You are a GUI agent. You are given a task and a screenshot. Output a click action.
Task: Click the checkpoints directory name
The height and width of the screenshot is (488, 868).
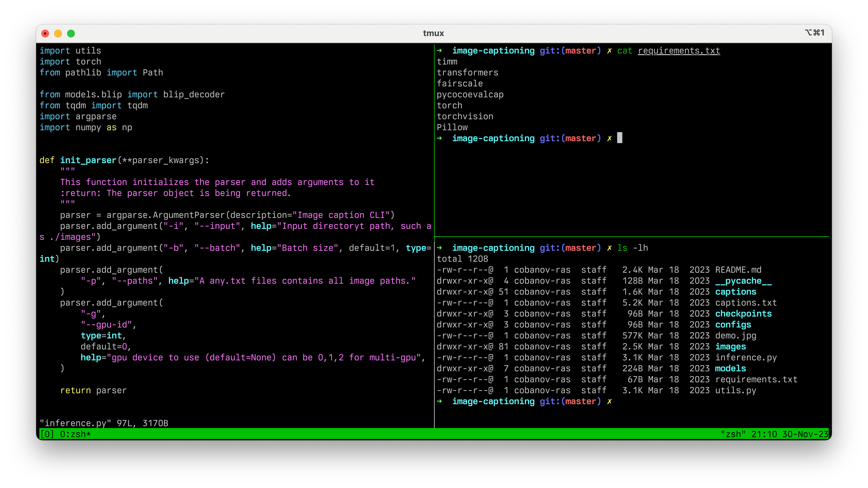pos(743,314)
